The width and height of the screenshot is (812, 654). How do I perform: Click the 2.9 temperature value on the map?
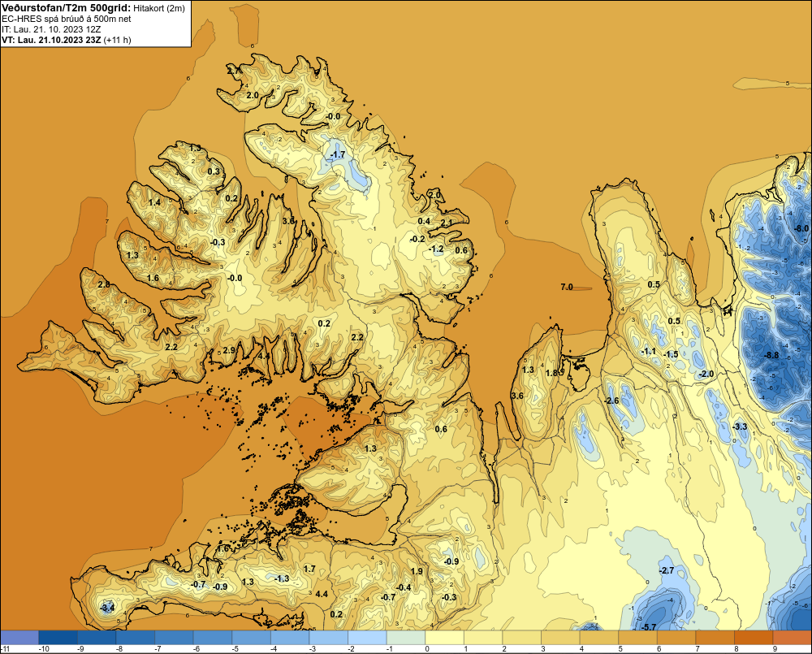229,350
